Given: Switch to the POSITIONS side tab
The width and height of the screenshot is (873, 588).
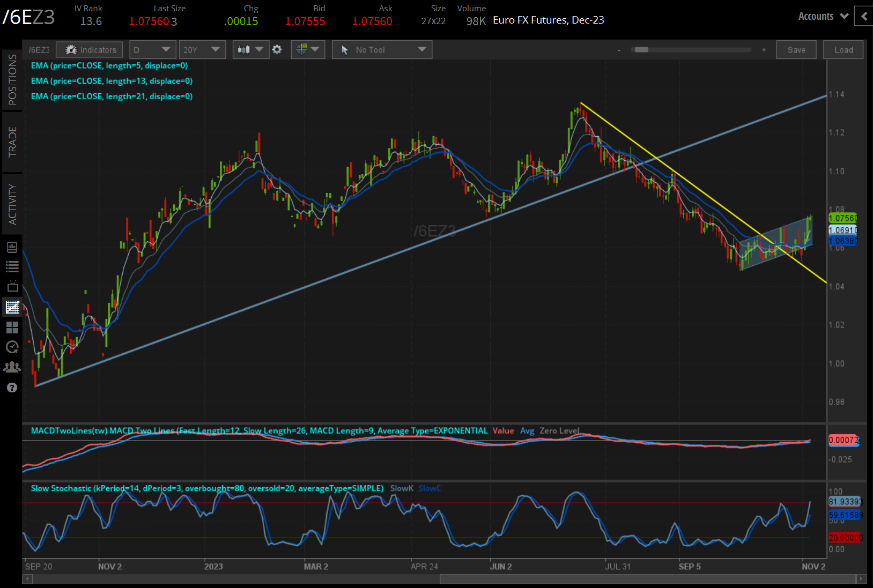Looking at the screenshot, I should (12, 79).
